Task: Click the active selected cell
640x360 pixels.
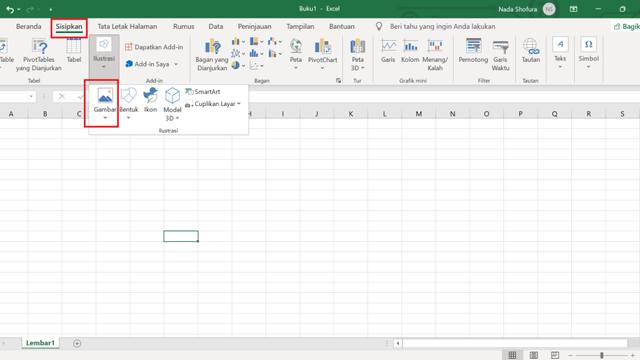Action: point(181,236)
